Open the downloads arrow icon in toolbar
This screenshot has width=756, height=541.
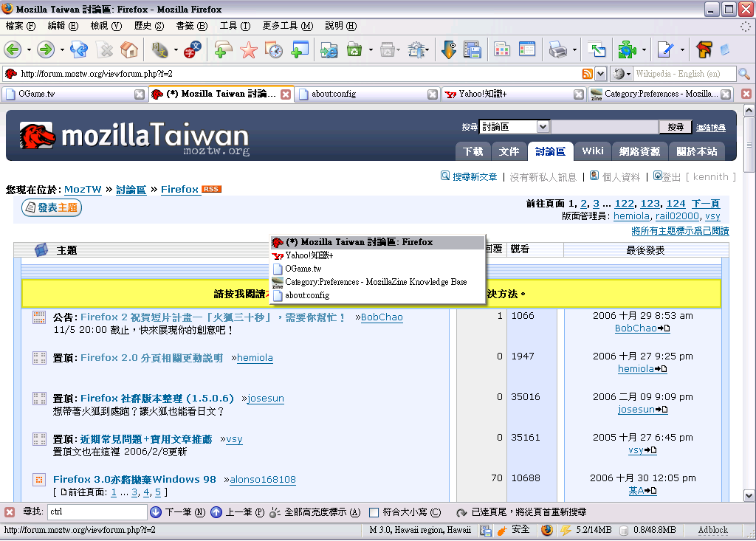pos(448,50)
